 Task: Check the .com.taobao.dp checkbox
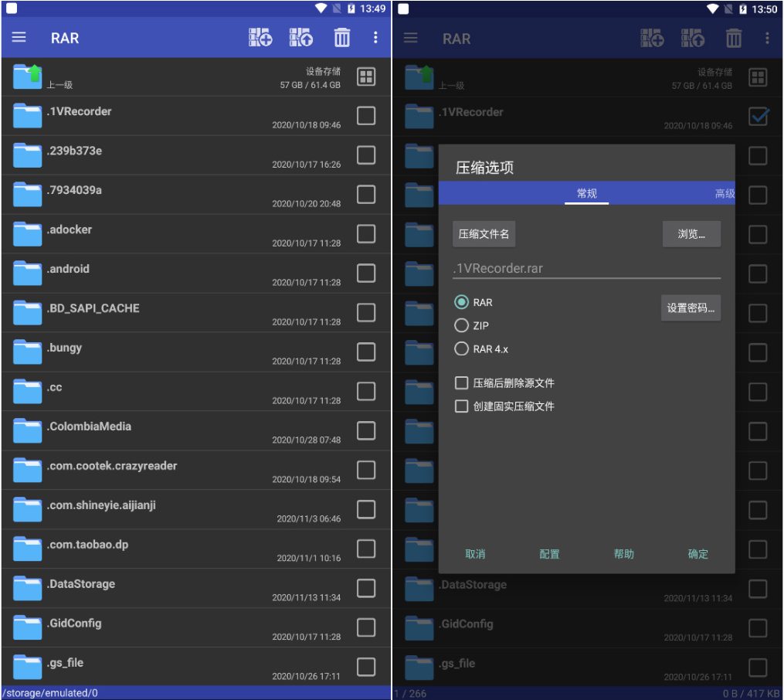click(366, 549)
